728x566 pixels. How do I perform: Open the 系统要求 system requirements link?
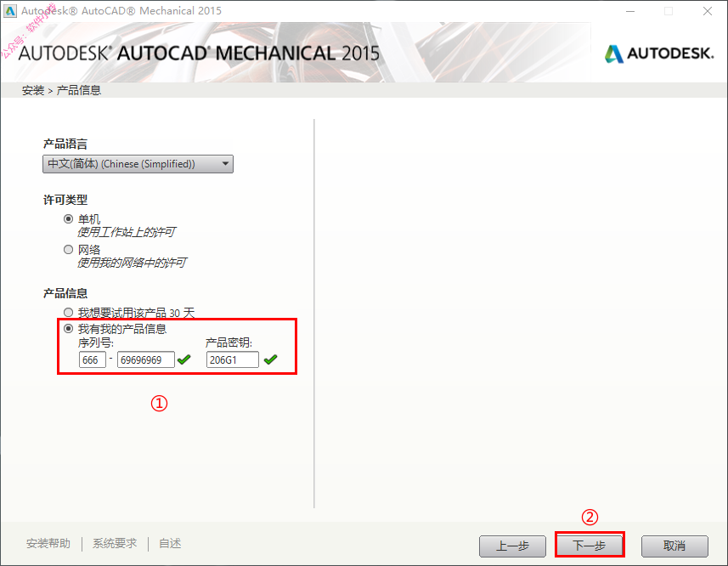pyautogui.click(x=115, y=543)
